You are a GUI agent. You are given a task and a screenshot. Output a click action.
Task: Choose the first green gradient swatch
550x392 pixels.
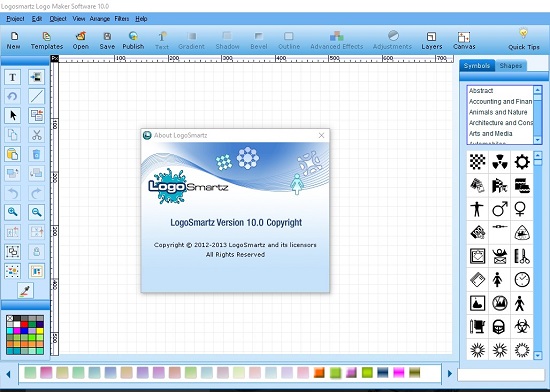pyautogui.click(x=30, y=372)
